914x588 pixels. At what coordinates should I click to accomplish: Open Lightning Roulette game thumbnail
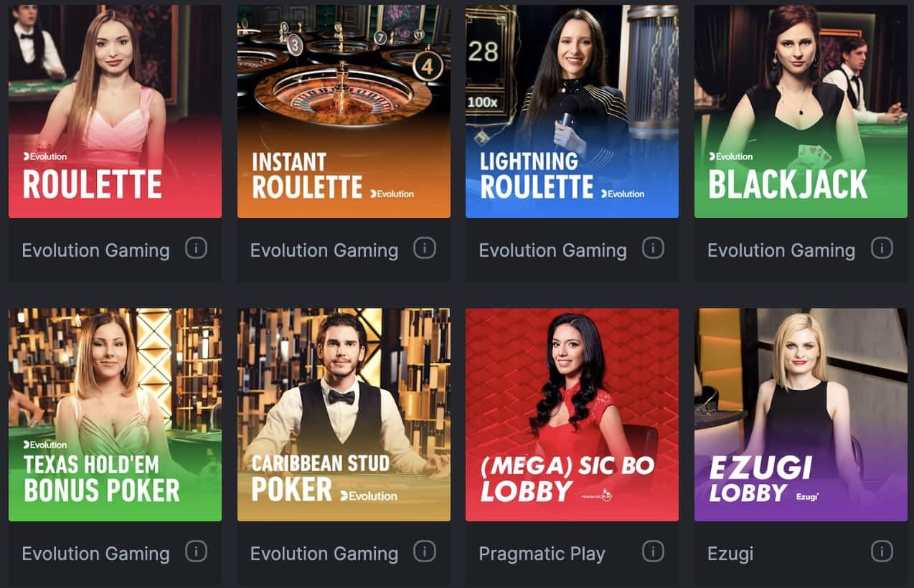tap(572, 111)
